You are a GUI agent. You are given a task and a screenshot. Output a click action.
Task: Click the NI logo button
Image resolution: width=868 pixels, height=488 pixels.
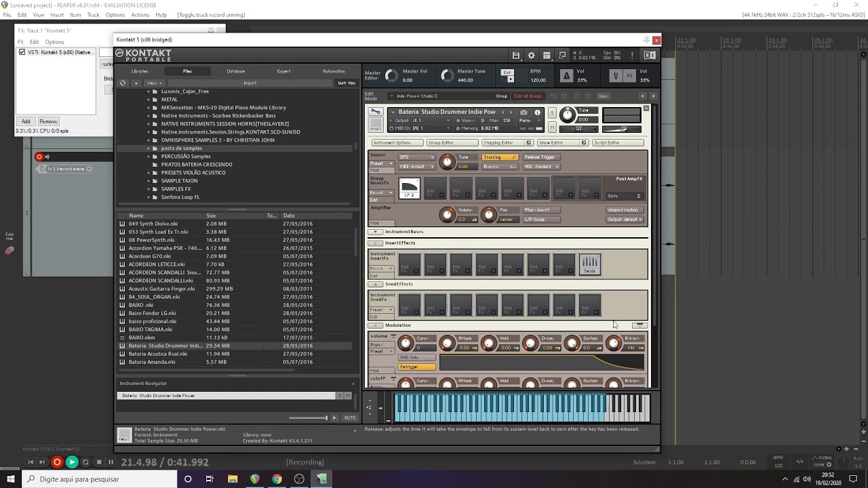point(650,56)
